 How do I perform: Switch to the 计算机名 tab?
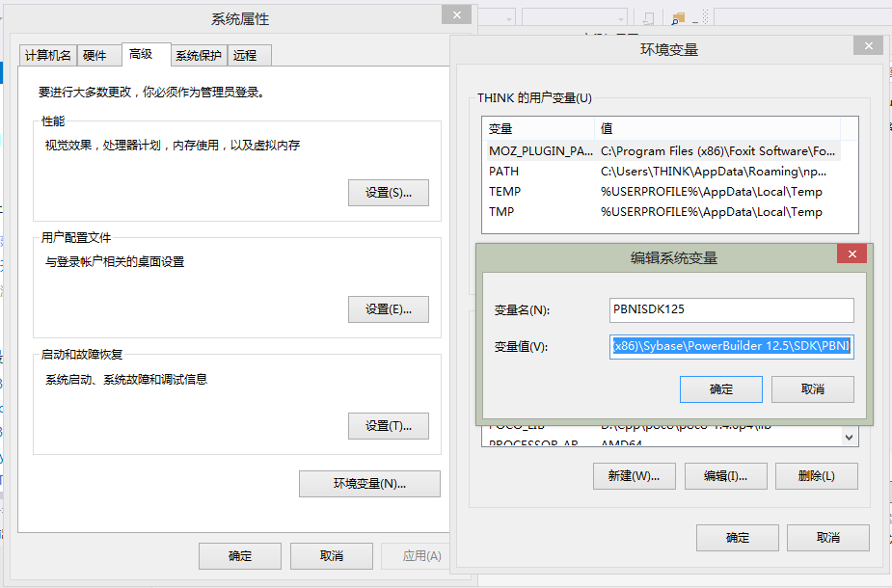coord(48,55)
